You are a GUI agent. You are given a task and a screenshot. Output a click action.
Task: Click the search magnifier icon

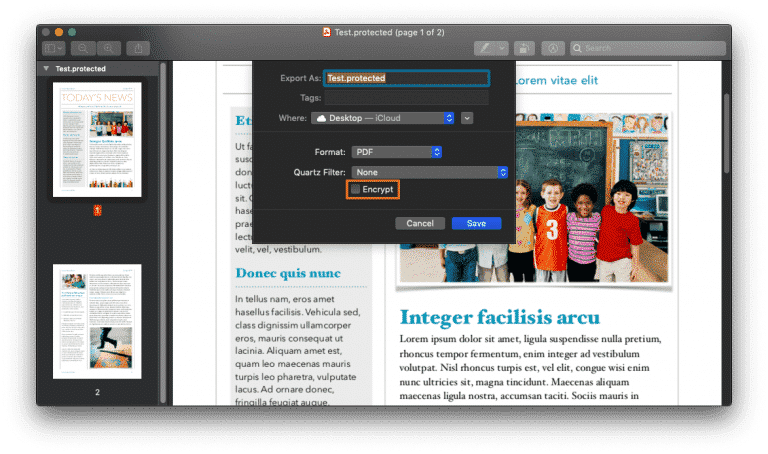577,48
